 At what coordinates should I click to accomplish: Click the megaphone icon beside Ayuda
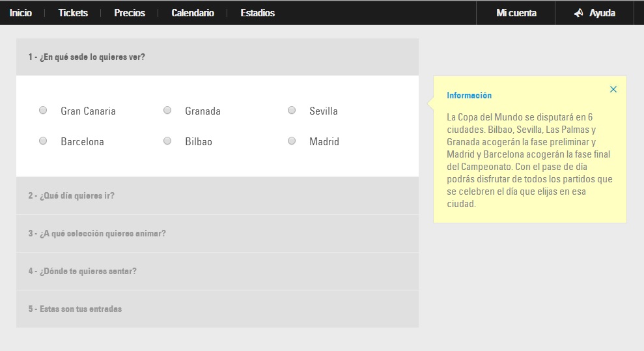coord(578,13)
